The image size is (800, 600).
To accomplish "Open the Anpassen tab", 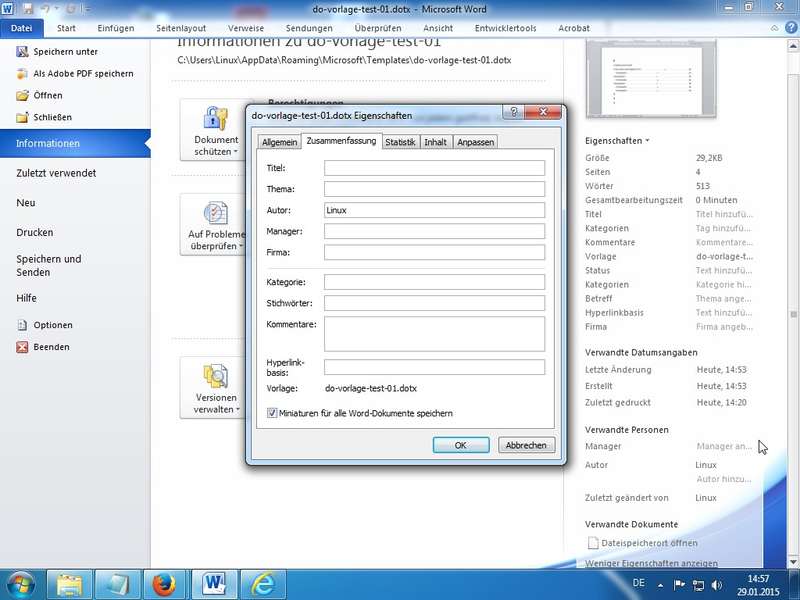I will (475, 142).
